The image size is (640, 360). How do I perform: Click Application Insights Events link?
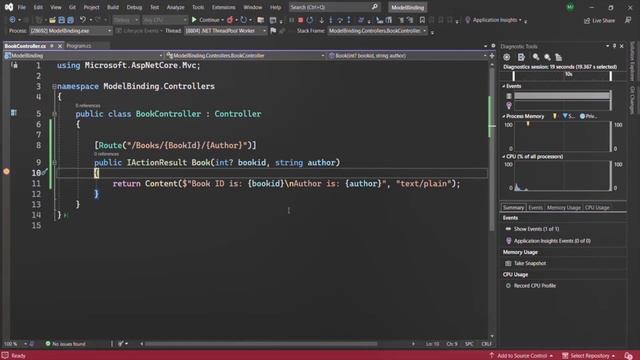(552, 241)
